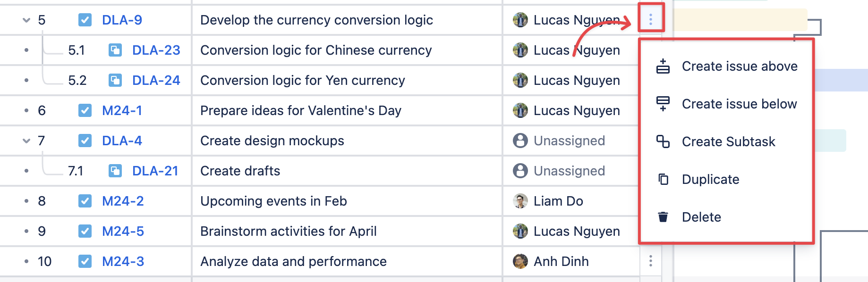Click Lucas Nguyen avatar on DLA-24 row
This screenshot has height=282, width=868.
tap(520, 80)
